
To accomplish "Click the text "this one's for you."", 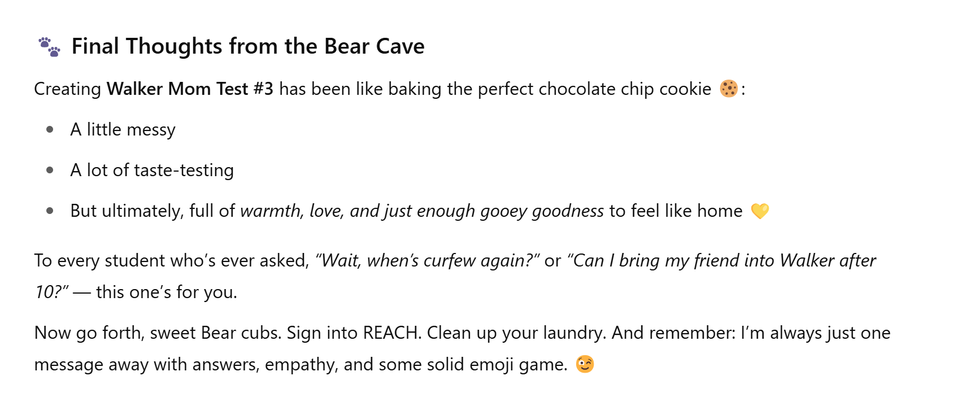I will (166, 292).
